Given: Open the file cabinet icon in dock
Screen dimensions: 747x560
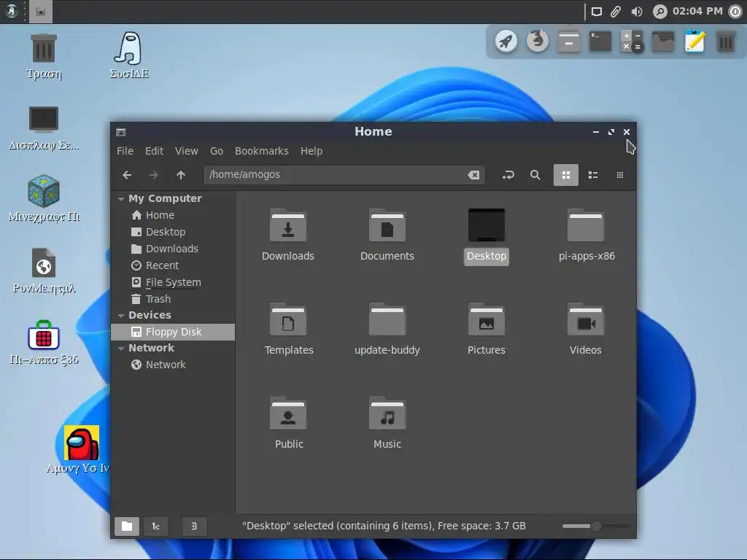Looking at the screenshot, I should (569, 42).
